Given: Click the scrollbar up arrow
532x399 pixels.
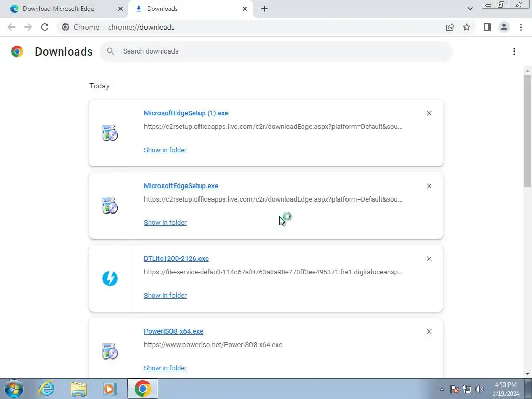Looking at the screenshot, I should click(x=527, y=71).
